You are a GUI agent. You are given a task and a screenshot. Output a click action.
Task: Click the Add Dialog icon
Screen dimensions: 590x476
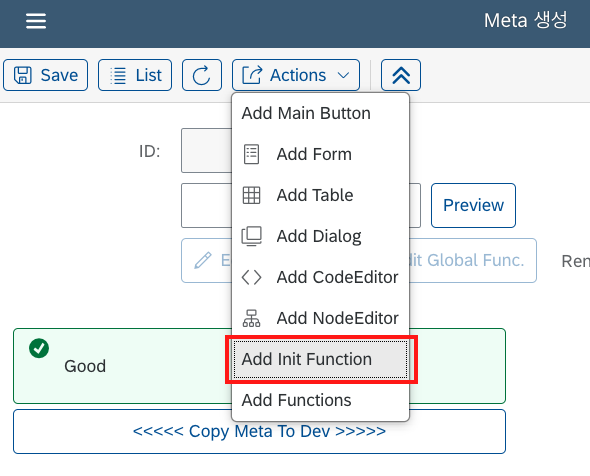tap(251, 236)
